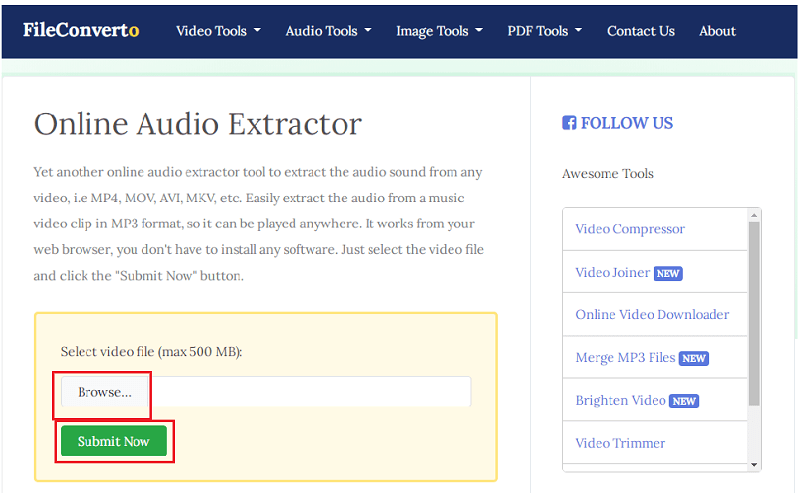The image size is (800, 493).
Task: Click the Browse... file button
Action: pos(105,392)
